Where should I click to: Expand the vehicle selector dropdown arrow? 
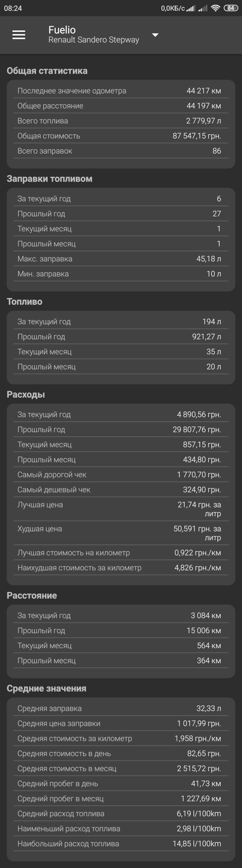(x=155, y=35)
